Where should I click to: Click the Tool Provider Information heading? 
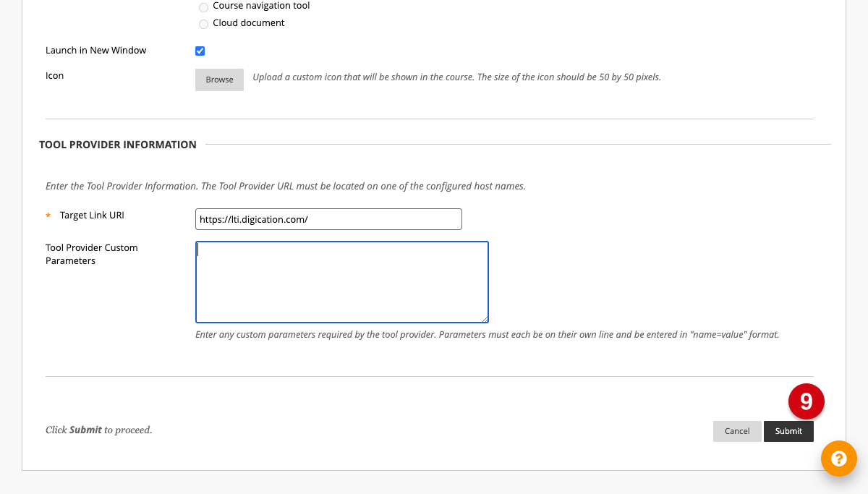[x=118, y=145]
